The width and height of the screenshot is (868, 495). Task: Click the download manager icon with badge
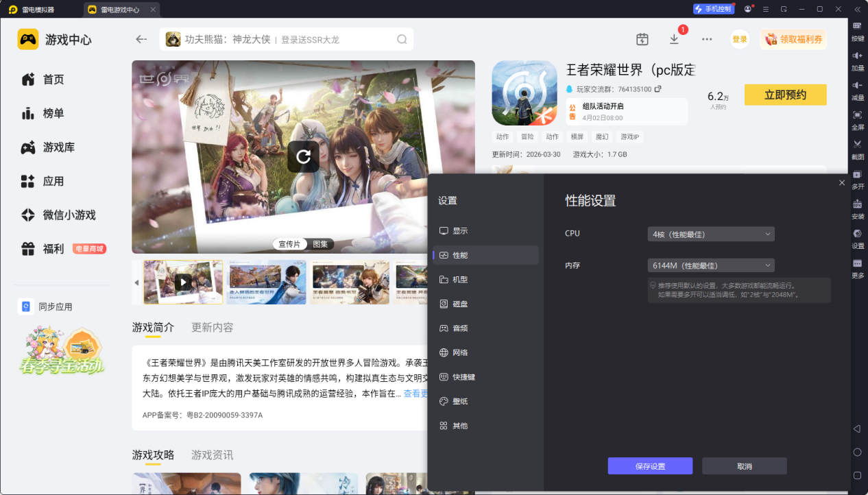coord(674,39)
